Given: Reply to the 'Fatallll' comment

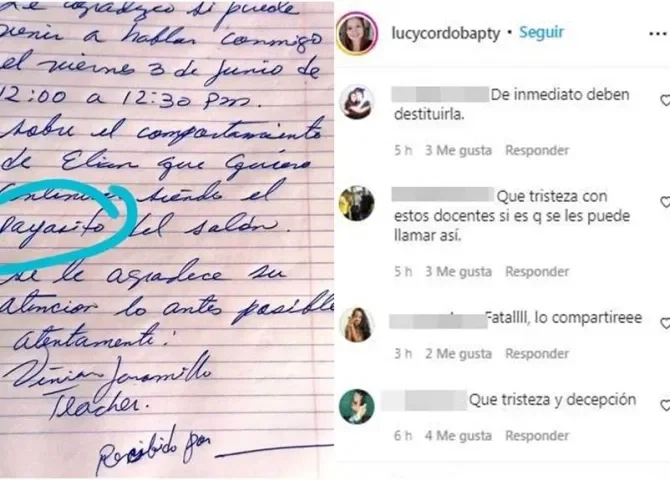Looking at the screenshot, I should coord(537,353).
